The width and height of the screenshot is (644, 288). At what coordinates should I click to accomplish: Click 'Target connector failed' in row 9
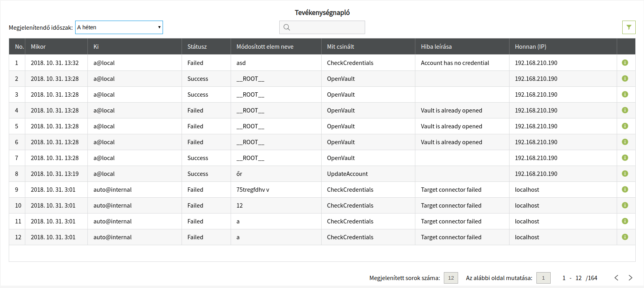point(451,190)
